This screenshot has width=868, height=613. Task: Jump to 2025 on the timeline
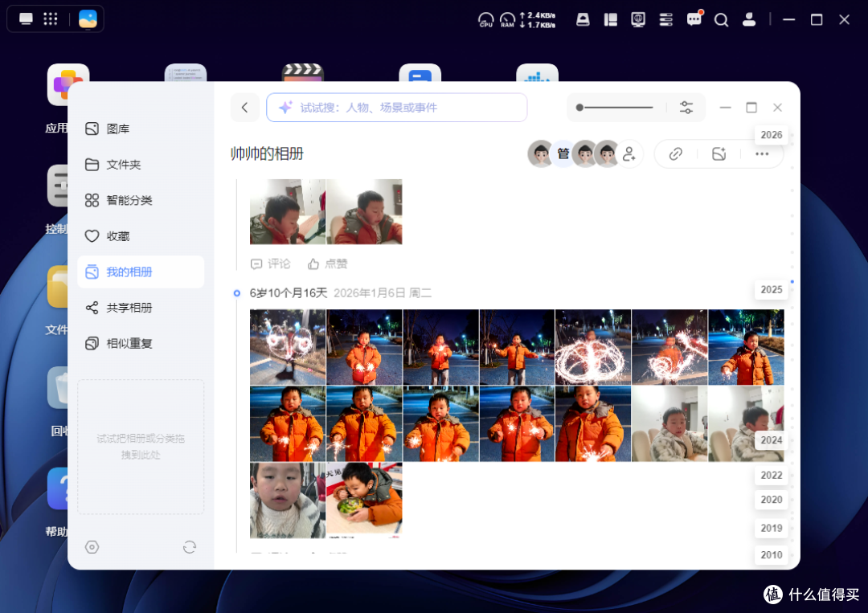click(x=771, y=290)
